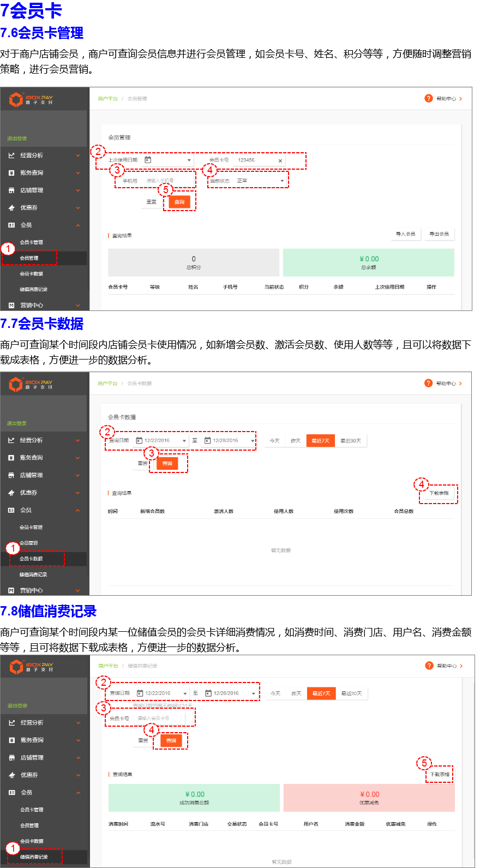Click the calendar icon in 上次使用日期 field
Screen dimensions: 480x868
click(148, 160)
